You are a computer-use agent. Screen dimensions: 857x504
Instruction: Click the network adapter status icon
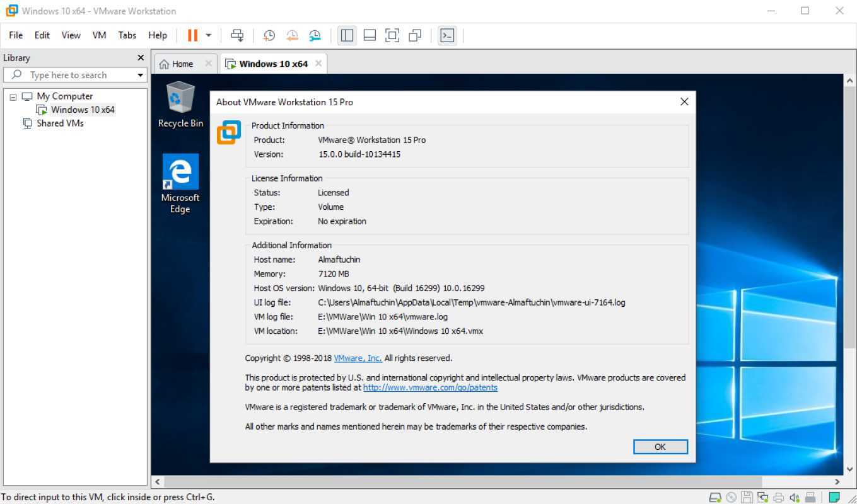(x=762, y=497)
